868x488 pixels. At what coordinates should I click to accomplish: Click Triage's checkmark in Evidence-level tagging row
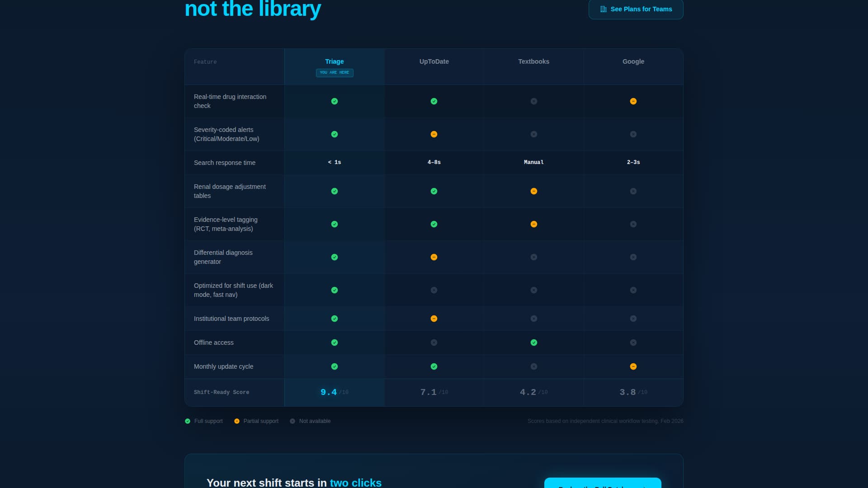point(335,224)
